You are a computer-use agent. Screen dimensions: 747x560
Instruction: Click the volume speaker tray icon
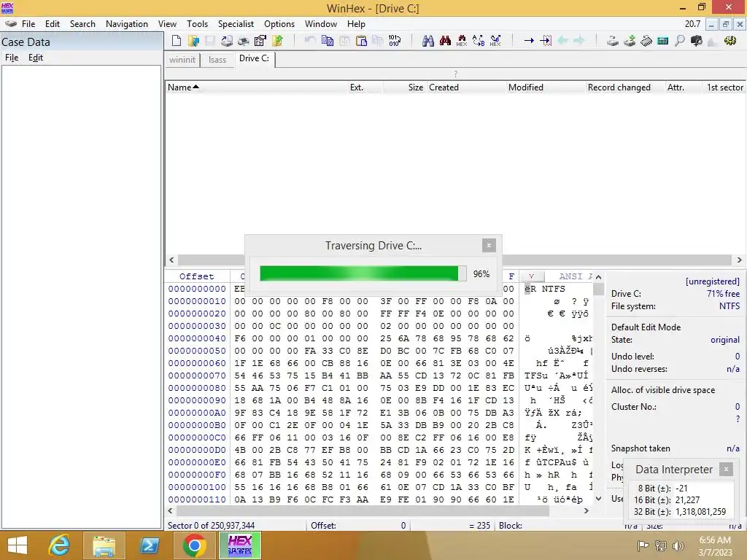coord(678,545)
